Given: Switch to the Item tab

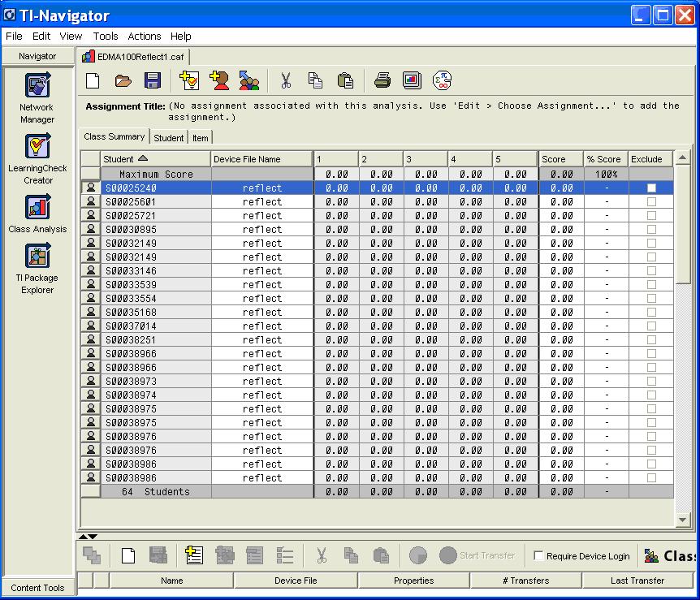Looking at the screenshot, I should click(x=200, y=138).
